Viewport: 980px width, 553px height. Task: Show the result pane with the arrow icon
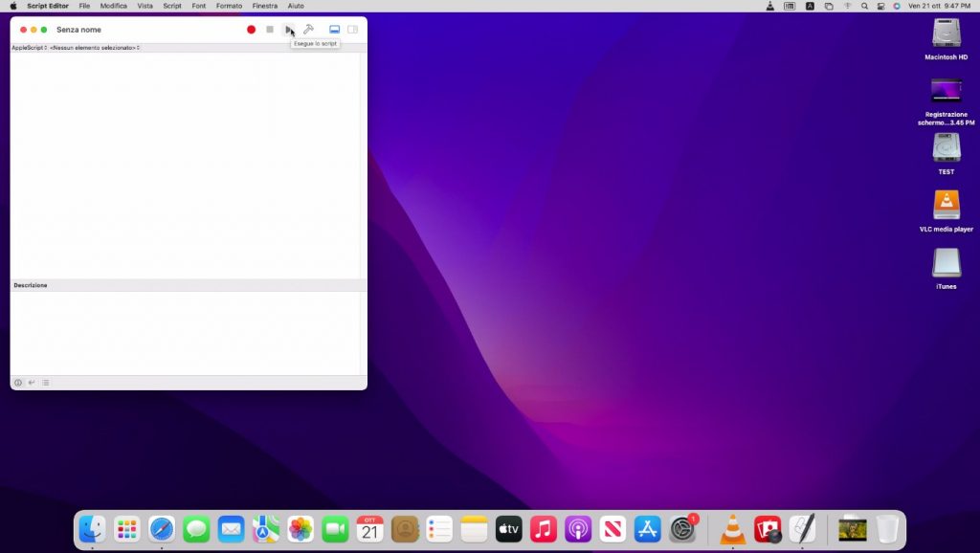[x=32, y=383]
